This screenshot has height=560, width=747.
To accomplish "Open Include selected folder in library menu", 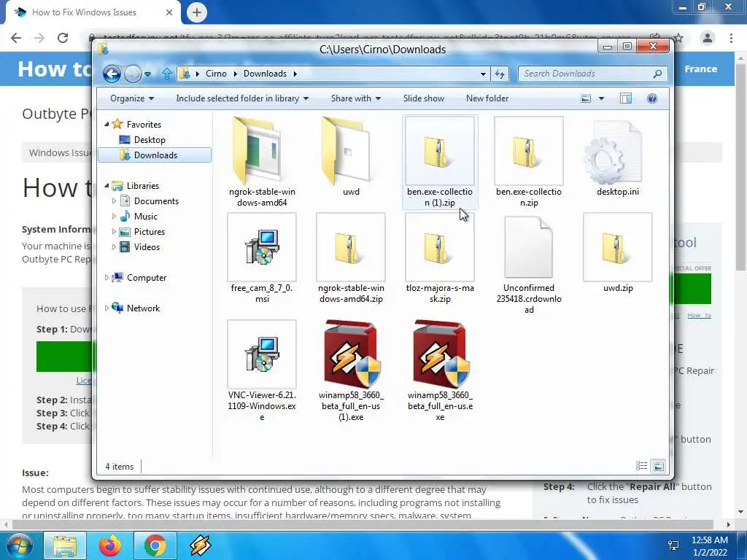I will pyautogui.click(x=242, y=98).
